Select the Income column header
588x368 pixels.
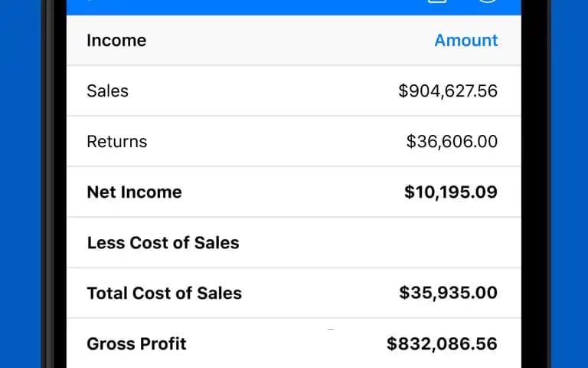(x=116, y=40)
